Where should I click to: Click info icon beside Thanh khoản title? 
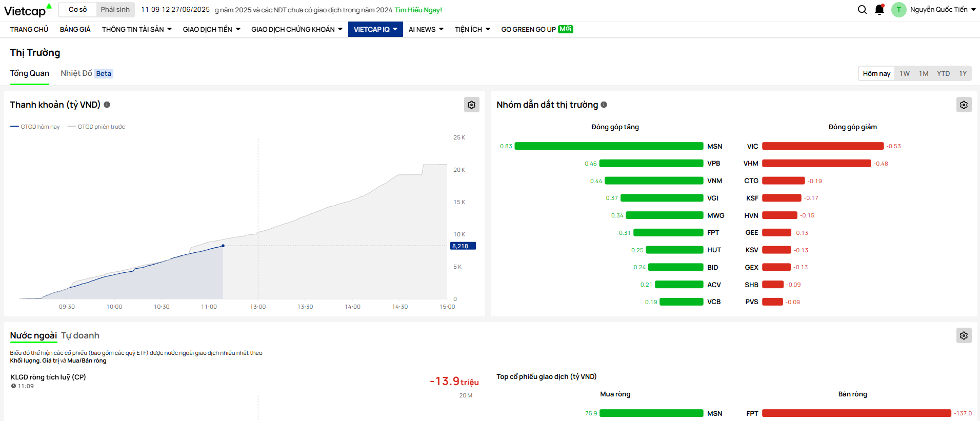[x=107, y=105]
